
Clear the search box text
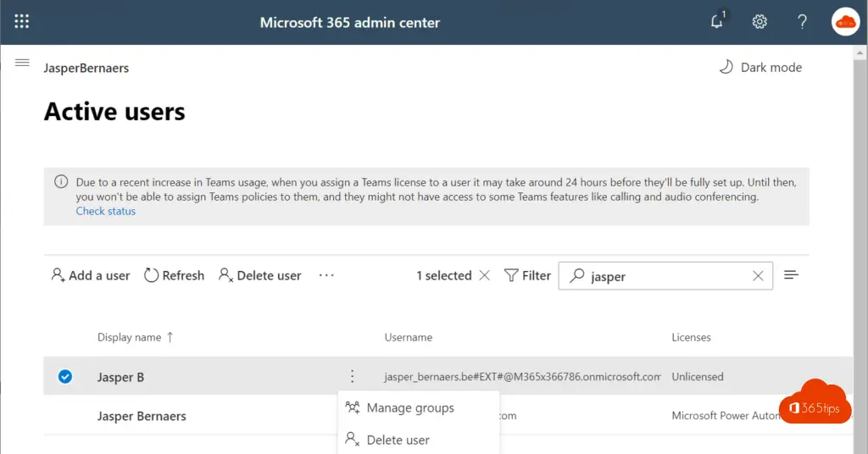[x=758, y=276]
